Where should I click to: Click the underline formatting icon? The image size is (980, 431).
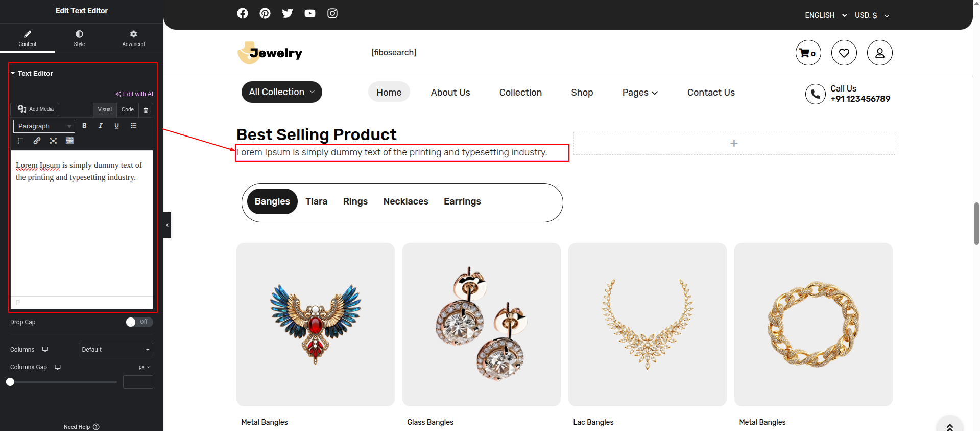point(117,126)
